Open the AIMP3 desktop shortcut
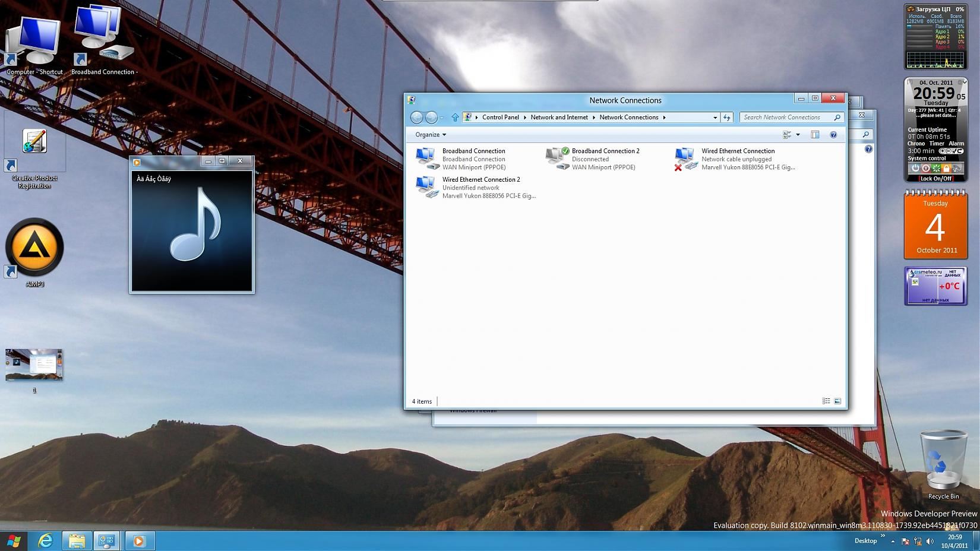 34,249
